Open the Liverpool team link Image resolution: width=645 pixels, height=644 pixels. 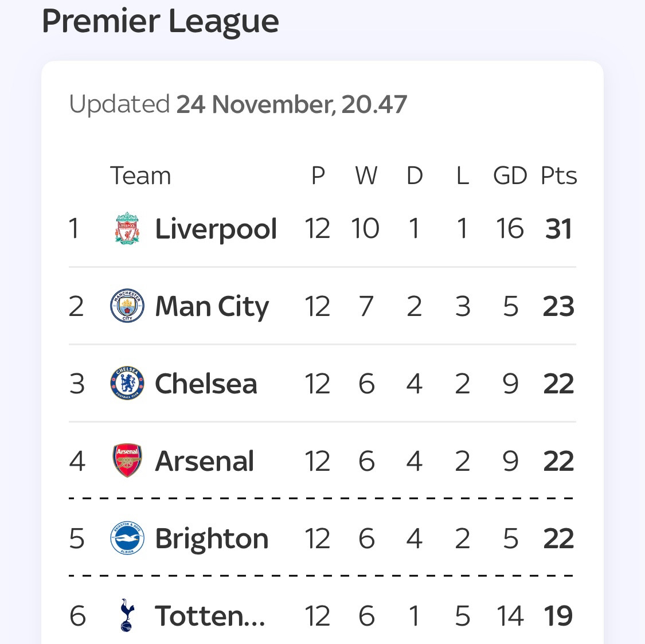216,229
